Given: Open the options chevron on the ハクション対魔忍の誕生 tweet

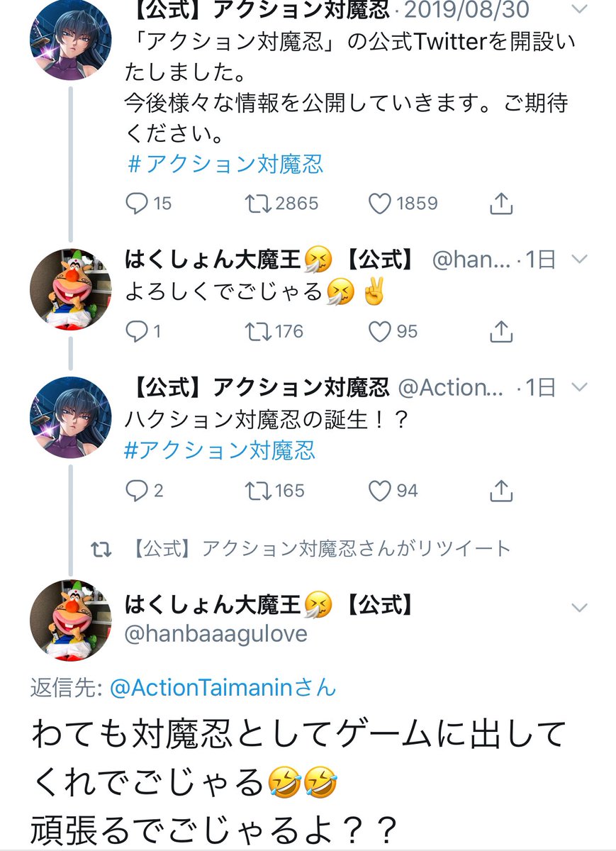Looking at the screenshot, I should pos(579,387).
